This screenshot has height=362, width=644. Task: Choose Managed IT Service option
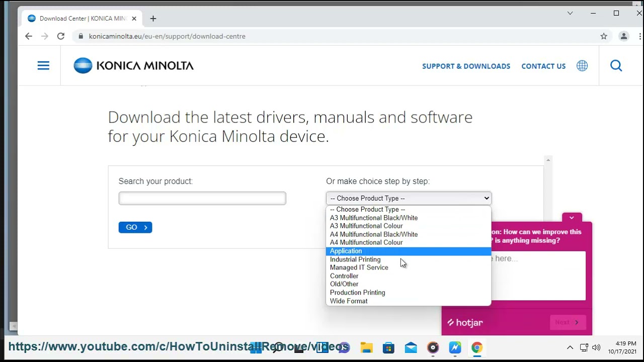[x=409, y=267]
